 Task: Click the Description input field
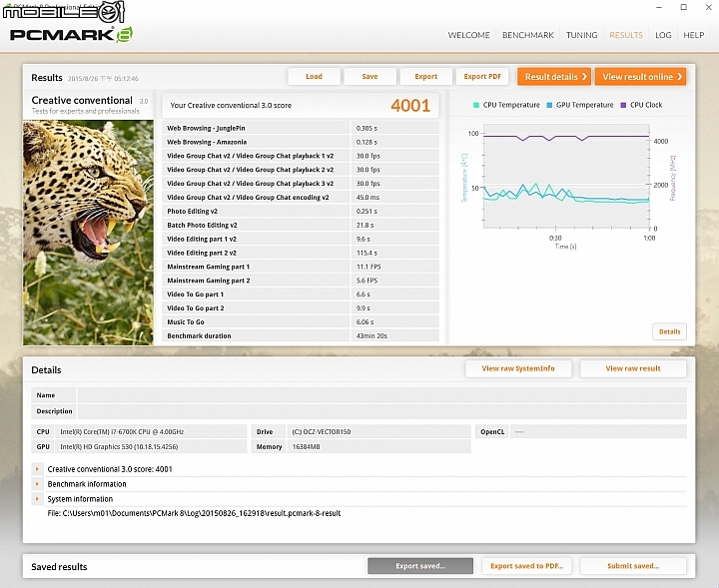tap(381, 411)
